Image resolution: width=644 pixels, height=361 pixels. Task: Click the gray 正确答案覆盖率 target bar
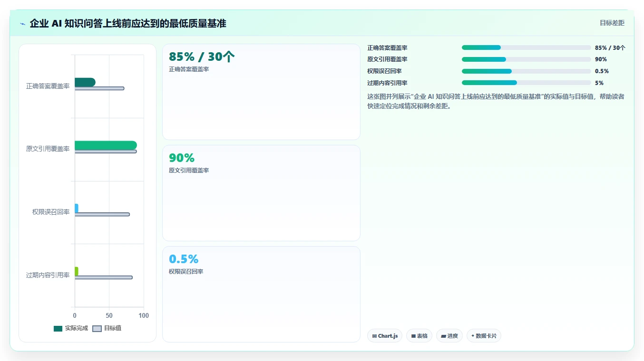coord(99,88)
